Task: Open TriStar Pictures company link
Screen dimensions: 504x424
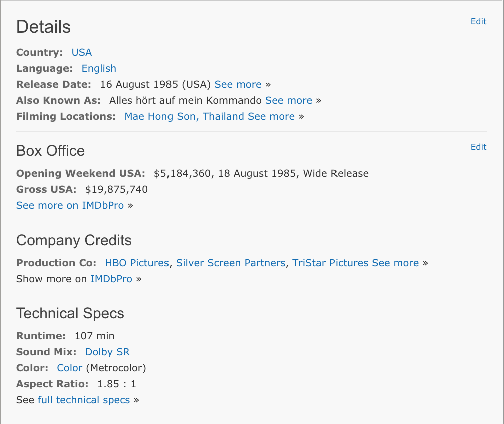Action: tap(330, 263)
